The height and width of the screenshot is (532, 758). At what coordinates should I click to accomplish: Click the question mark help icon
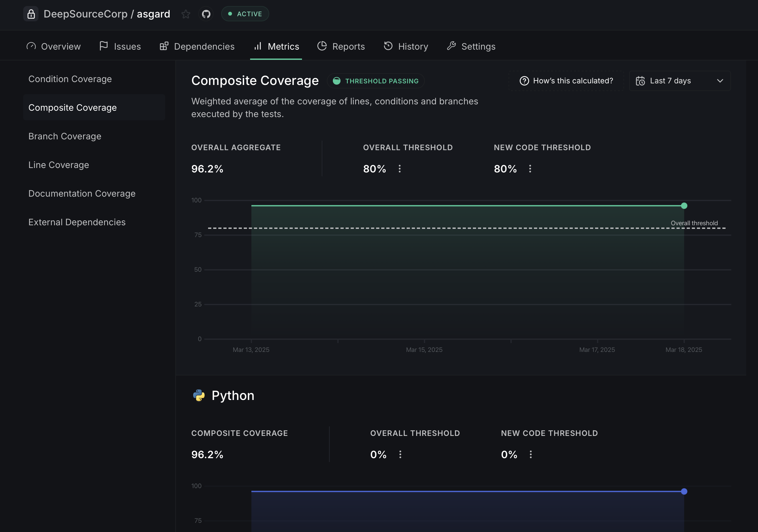click(x=524, y=81)
